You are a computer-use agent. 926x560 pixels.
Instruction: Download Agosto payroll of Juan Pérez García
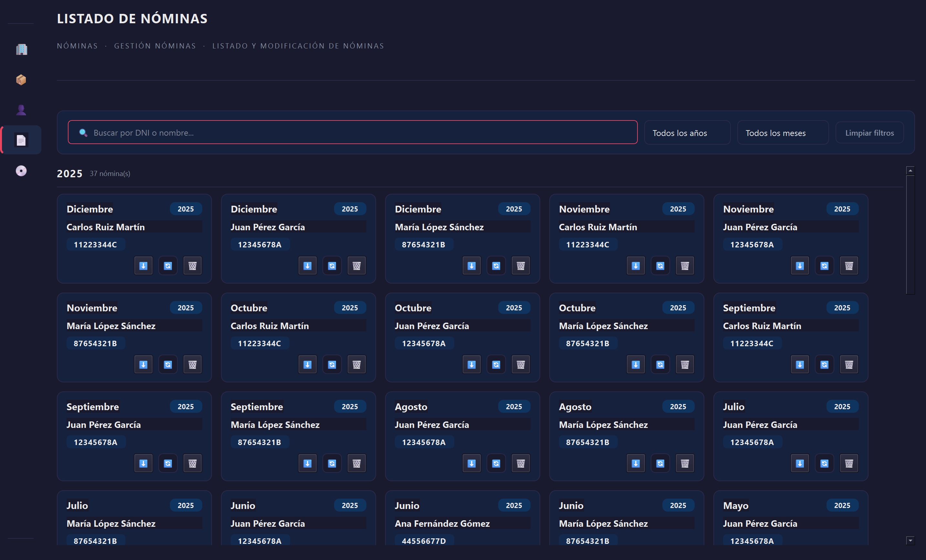click(x=472, y=463)
